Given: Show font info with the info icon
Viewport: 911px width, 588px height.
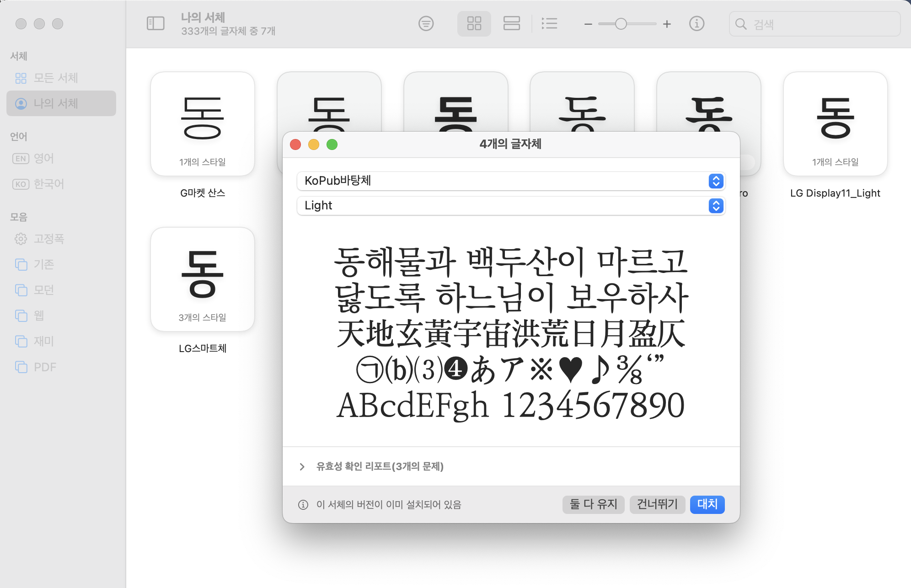Looking at the screenshot, I should [697, 23].
